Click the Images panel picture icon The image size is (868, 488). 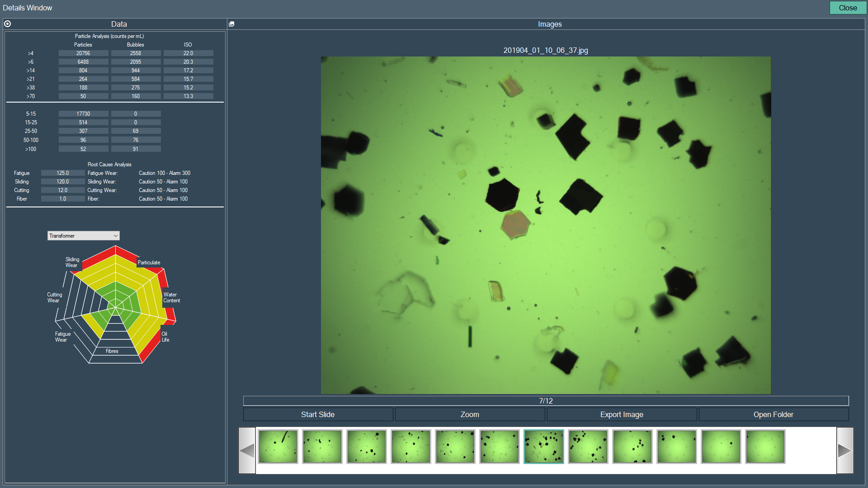pyautogui.click(x=231, y=24)
